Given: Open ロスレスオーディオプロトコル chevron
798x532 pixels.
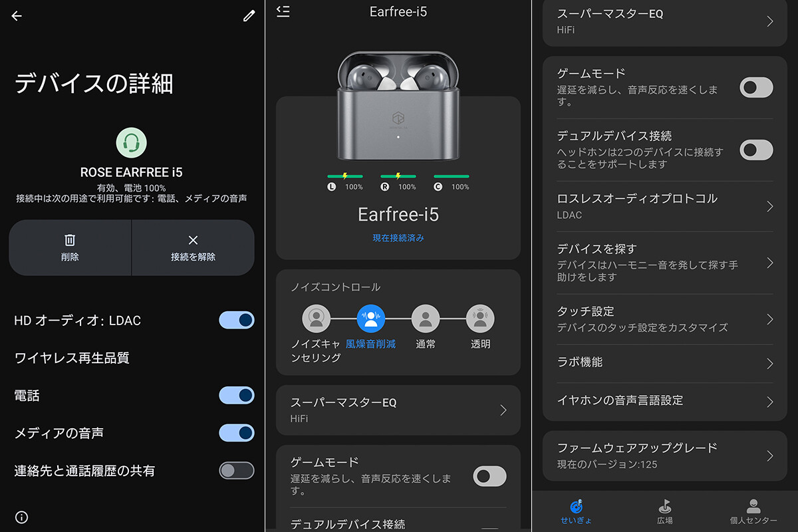Looking at the screenshot, I should pos(770,207).
